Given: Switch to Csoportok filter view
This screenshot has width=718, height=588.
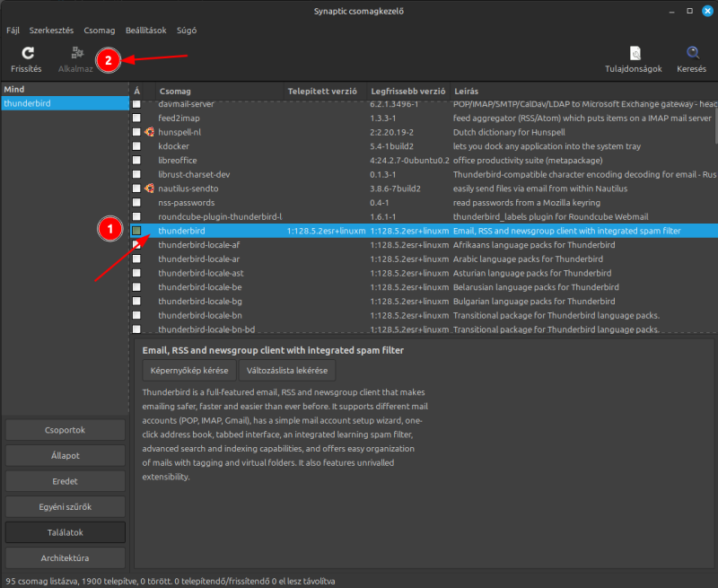Looking at the screenshot, I should click(x=65, y=430).
